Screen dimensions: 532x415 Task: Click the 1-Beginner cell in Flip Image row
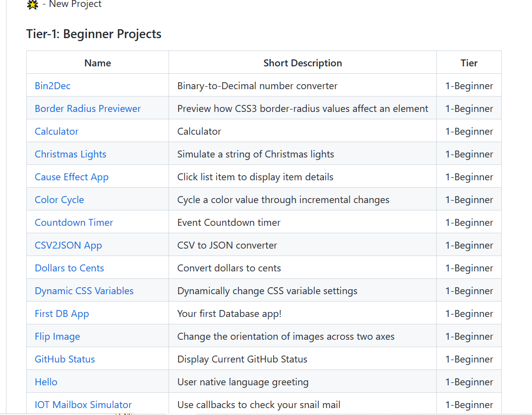(469, 336)
